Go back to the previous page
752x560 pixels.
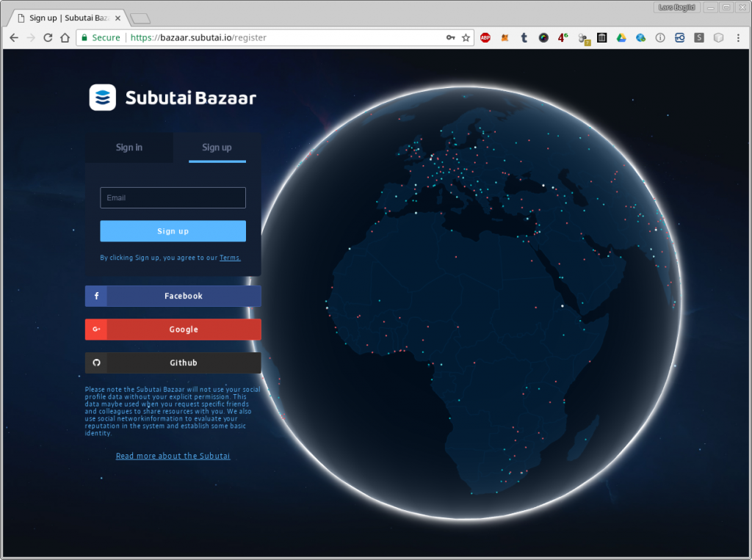(14, 37)
